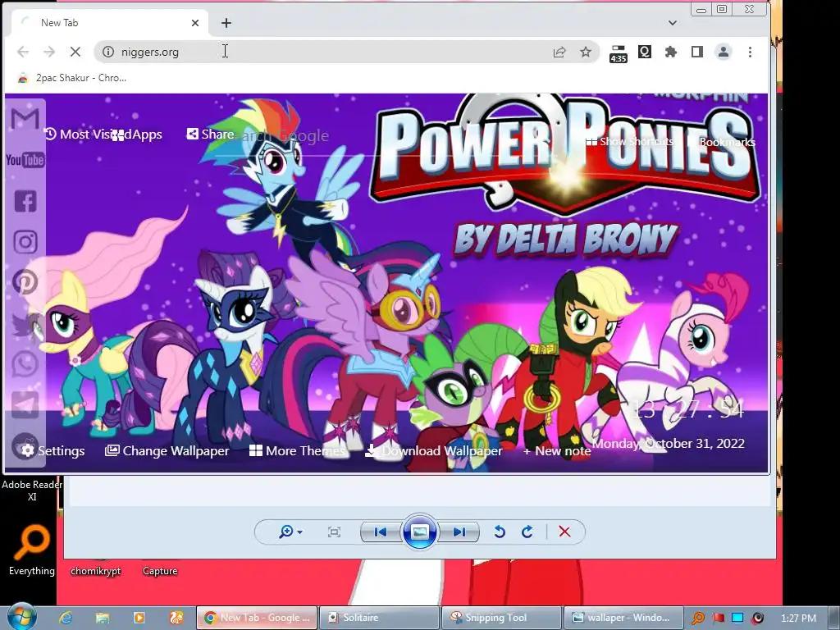
Task: Select Adobe Reader XI desktop icon
Action: pos(32,489)
